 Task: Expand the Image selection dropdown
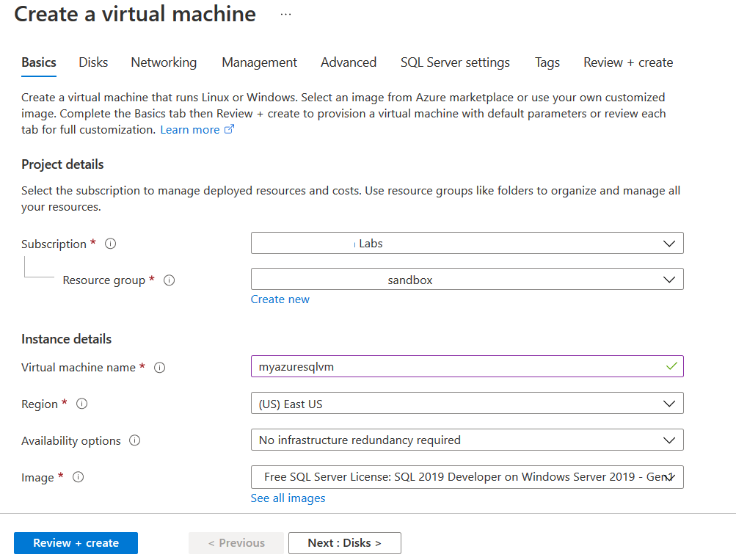click(467, 477)
